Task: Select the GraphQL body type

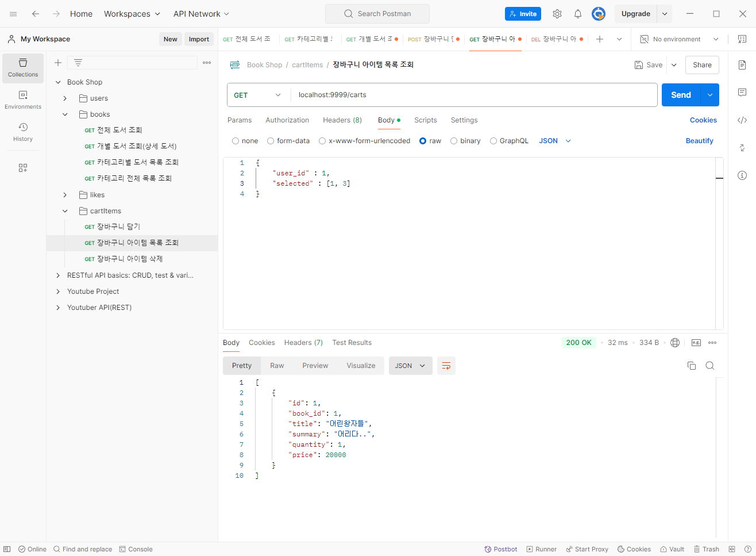Action: [x=493, y=141]
